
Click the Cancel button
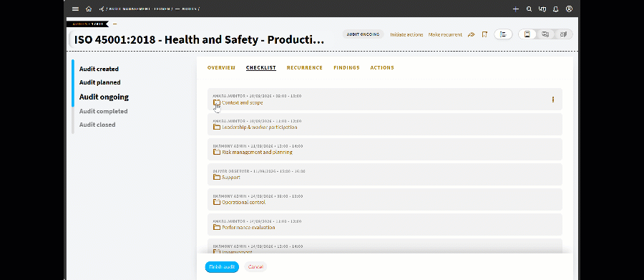[255, 267]
